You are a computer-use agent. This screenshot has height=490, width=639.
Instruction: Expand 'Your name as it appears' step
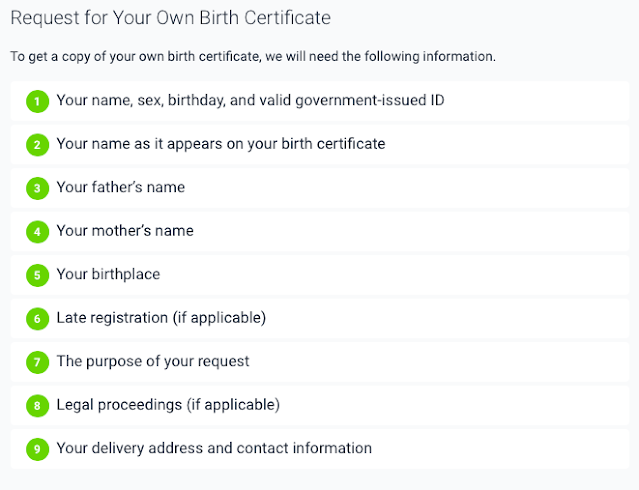coord(220,144)
